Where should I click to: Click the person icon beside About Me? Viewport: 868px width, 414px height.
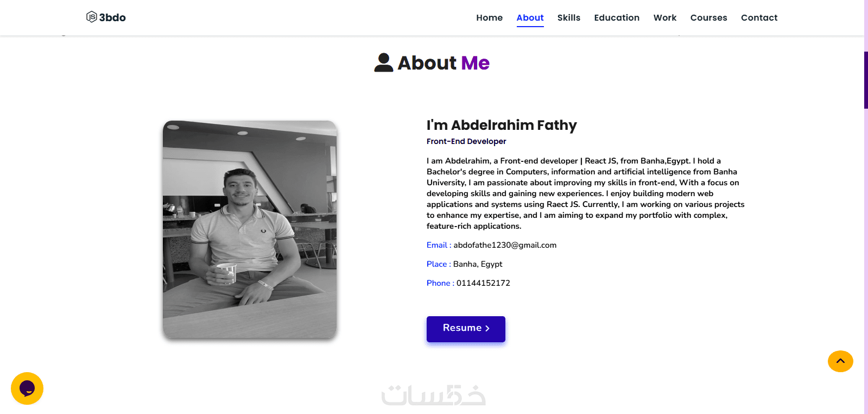point(383,62)
